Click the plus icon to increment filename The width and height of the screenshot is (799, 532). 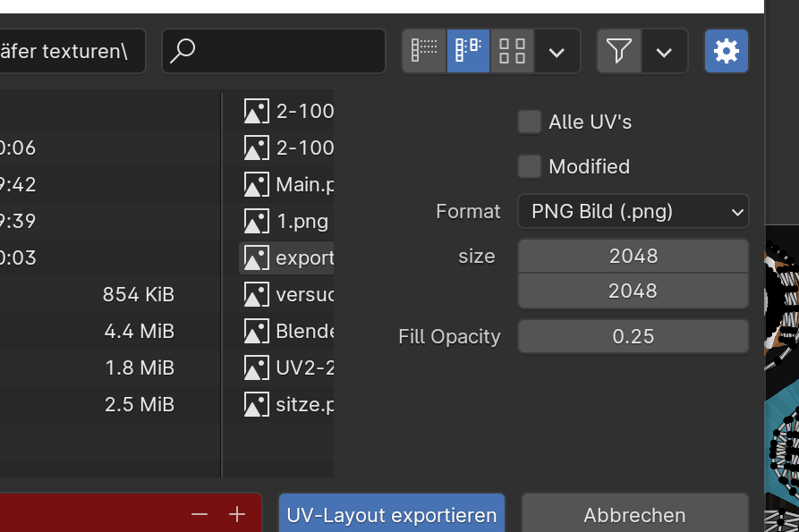point(237,514)
